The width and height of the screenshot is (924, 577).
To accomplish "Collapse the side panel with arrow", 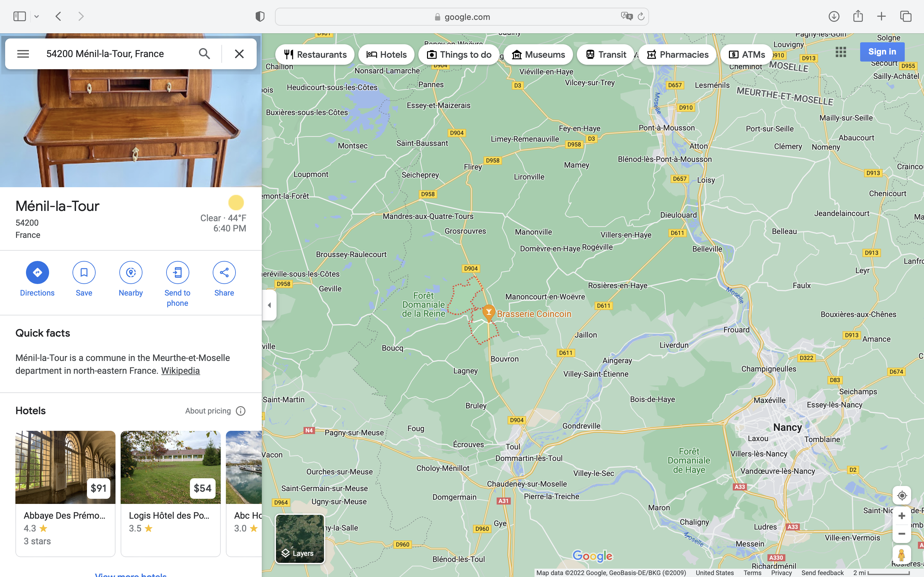I will pyautogui.click(x=269, y=305).
